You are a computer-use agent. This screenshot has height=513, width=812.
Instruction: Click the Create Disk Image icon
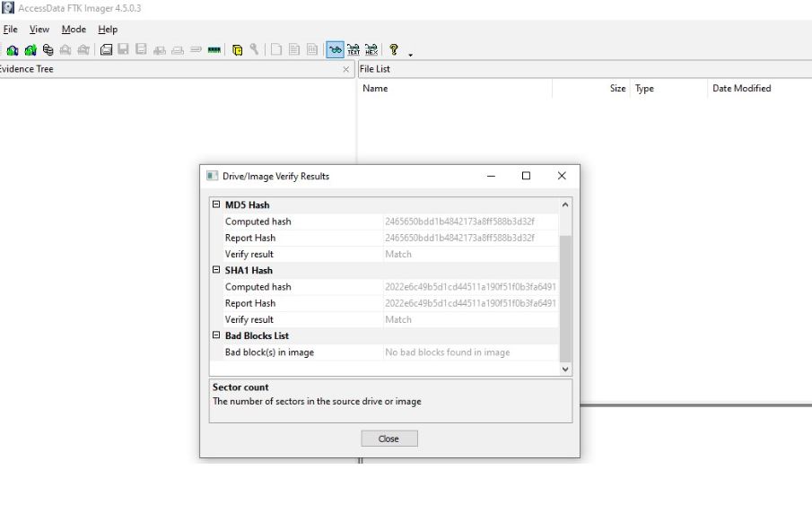click(x=106, y=49)
